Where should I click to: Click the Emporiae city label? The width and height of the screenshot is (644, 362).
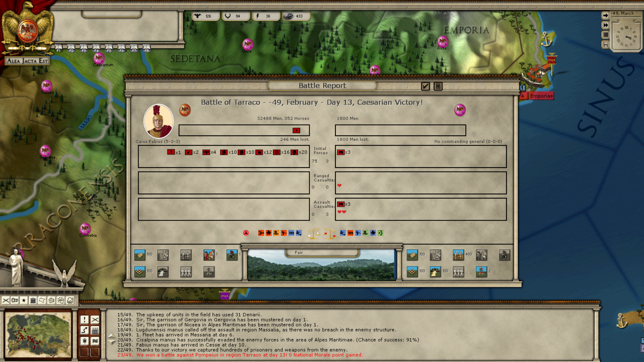click(x=541, y=96)
